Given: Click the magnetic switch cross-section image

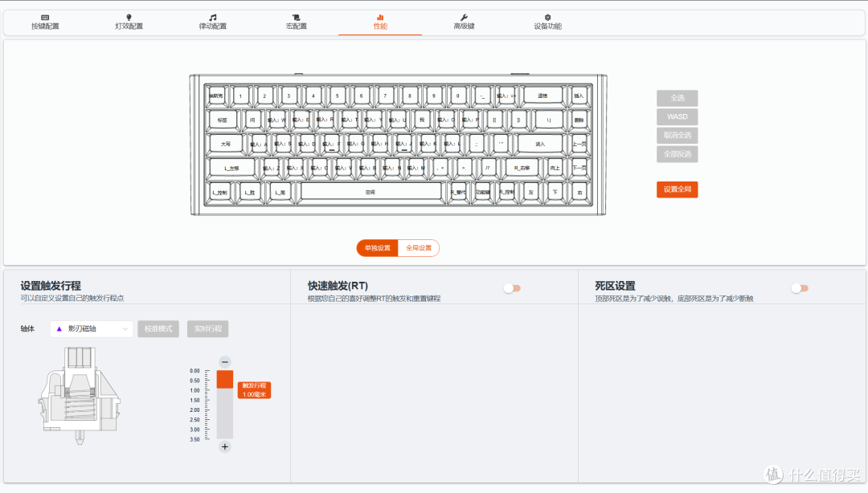Looking at the screenshot, I should click(x=80, y=395).
